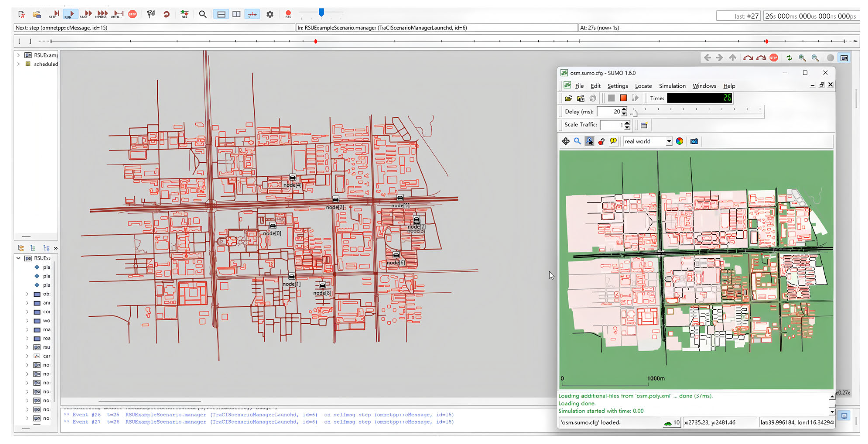Open SUMO color wheel view settings

click(x=679, y=142)
